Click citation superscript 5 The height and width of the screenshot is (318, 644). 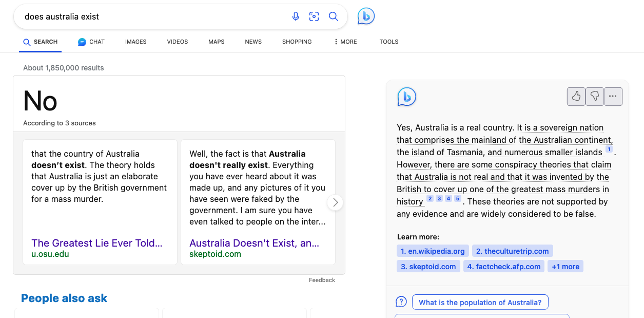(x=458, y=199)
